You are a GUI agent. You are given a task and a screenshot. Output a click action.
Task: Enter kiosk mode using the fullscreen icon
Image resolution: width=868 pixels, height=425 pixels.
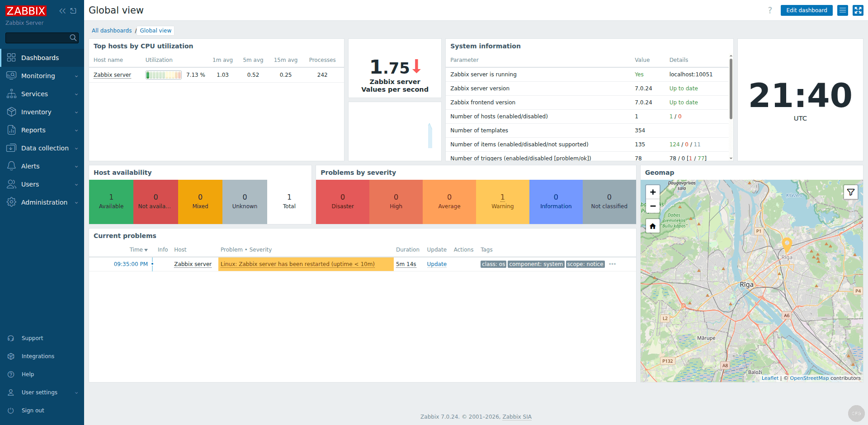pos(858,10)
